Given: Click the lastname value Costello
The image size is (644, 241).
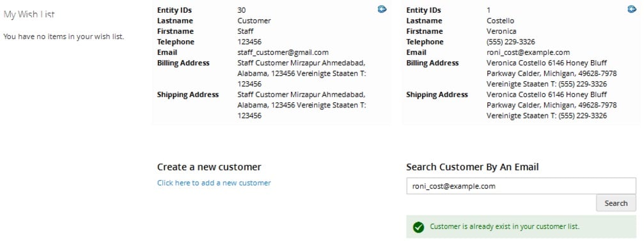Looking at the screenshot, I should 500,20.
